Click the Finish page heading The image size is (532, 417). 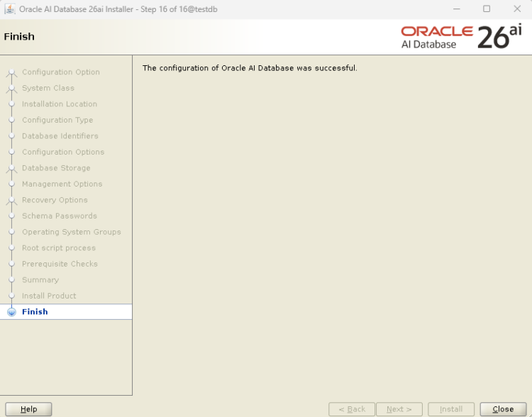pyautogui.click(x=19, y=36)
